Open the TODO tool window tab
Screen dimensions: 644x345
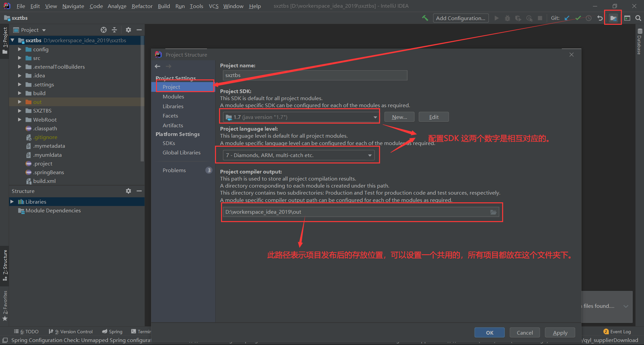pos(26,332)
